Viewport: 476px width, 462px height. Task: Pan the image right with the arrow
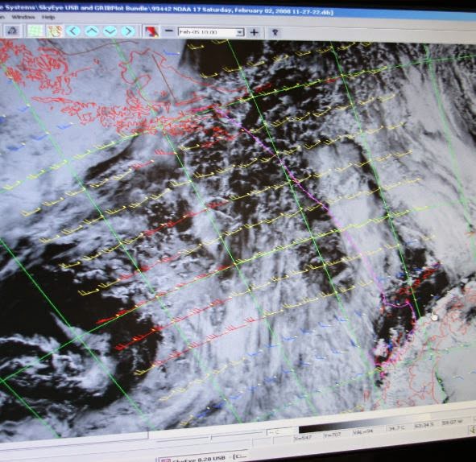click(x=128, y=31)
